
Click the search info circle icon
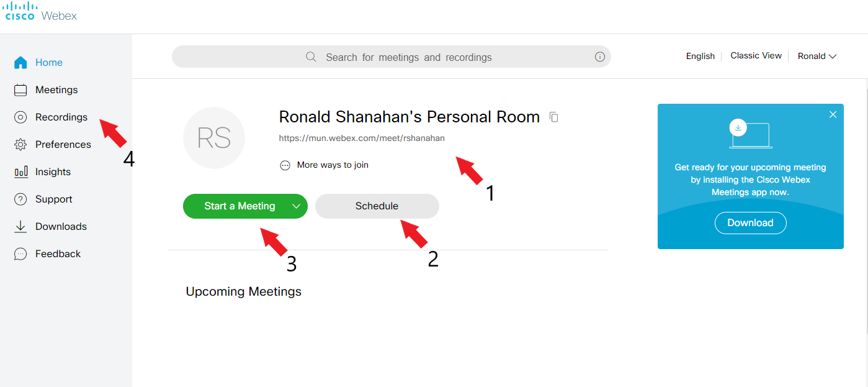coord(599,57)
